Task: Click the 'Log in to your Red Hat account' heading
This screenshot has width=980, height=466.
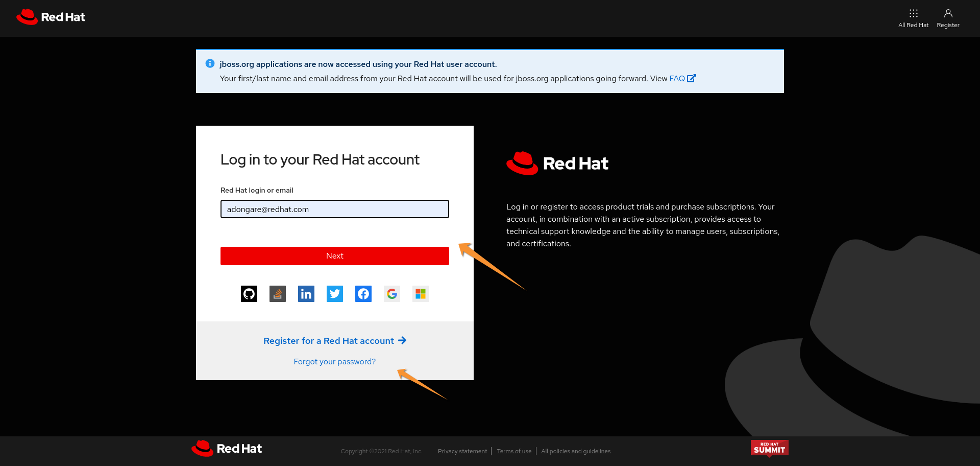Action: tap(320, 160)
